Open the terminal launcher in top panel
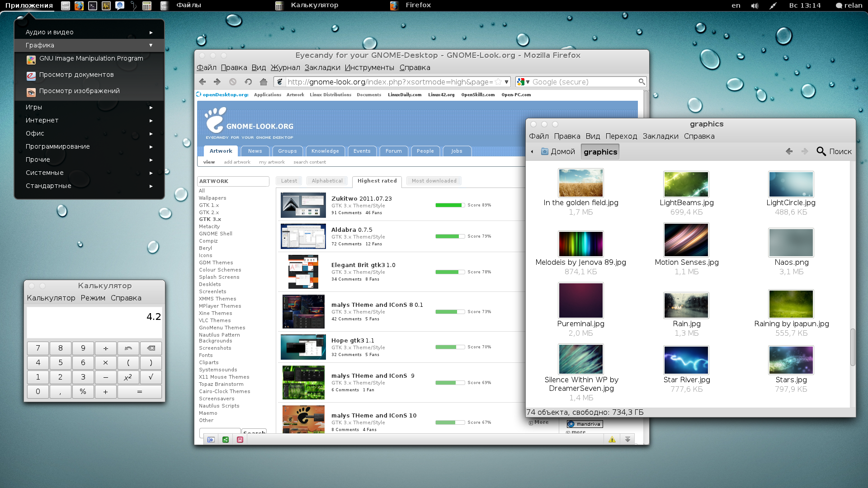Image resolution: width=868 pixels, height=488 pixels. 93,6
